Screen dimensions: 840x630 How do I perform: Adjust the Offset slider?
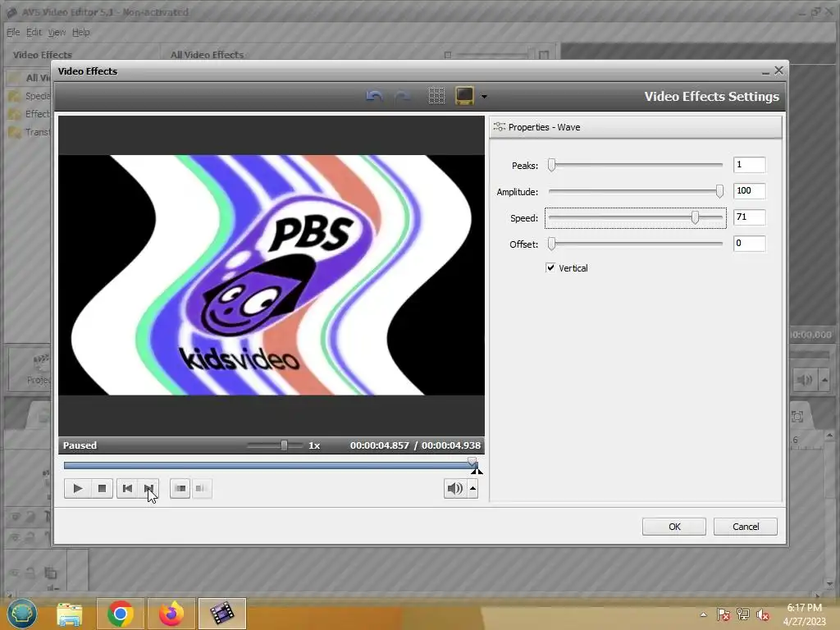636,244
